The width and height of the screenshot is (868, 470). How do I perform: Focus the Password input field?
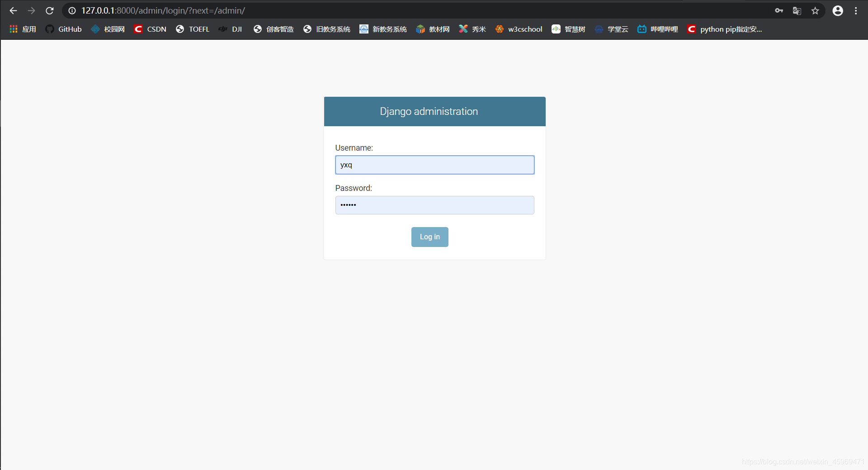tap(434, 205)
